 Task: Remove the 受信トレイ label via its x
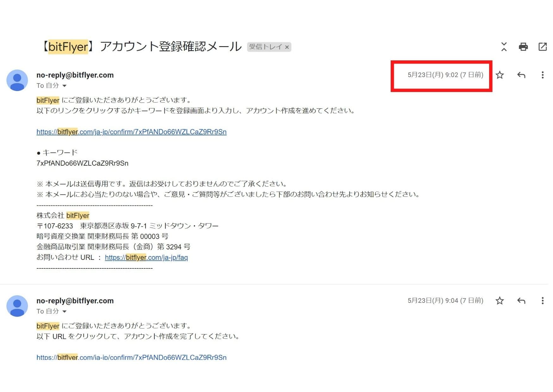287,47
